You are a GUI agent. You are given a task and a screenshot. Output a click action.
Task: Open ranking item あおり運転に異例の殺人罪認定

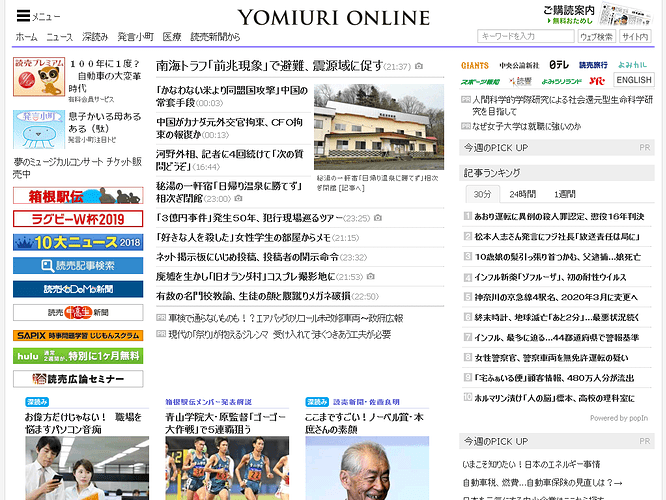click(x=559, y=217)
